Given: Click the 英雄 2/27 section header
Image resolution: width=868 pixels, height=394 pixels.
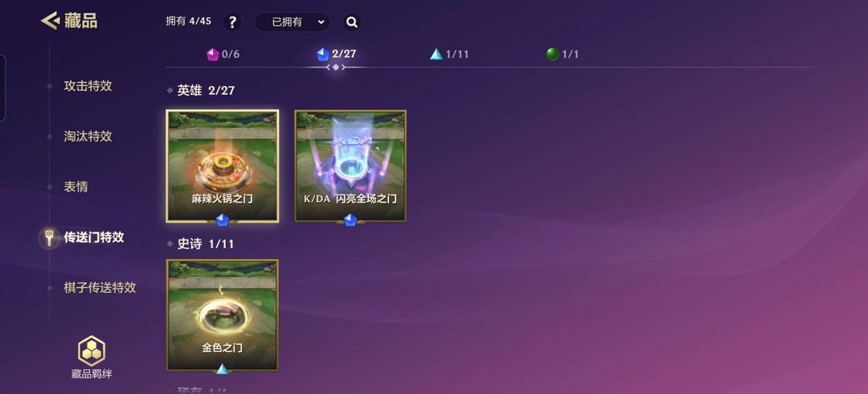Looking at the screenshot, I should coord(206,90).
